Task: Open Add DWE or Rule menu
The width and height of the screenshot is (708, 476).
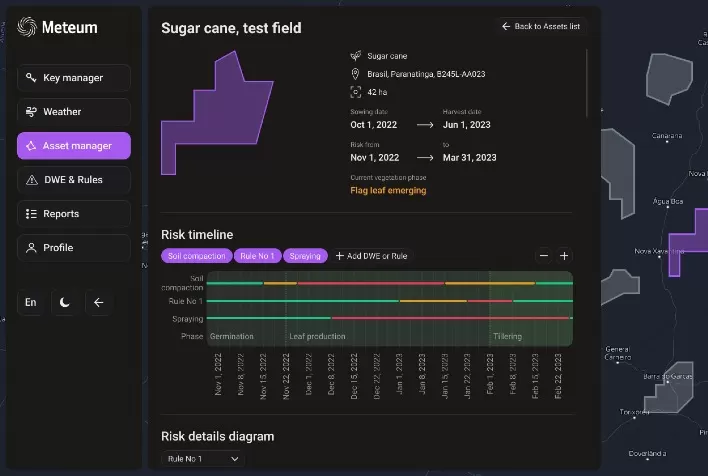Action: point(371,256)
